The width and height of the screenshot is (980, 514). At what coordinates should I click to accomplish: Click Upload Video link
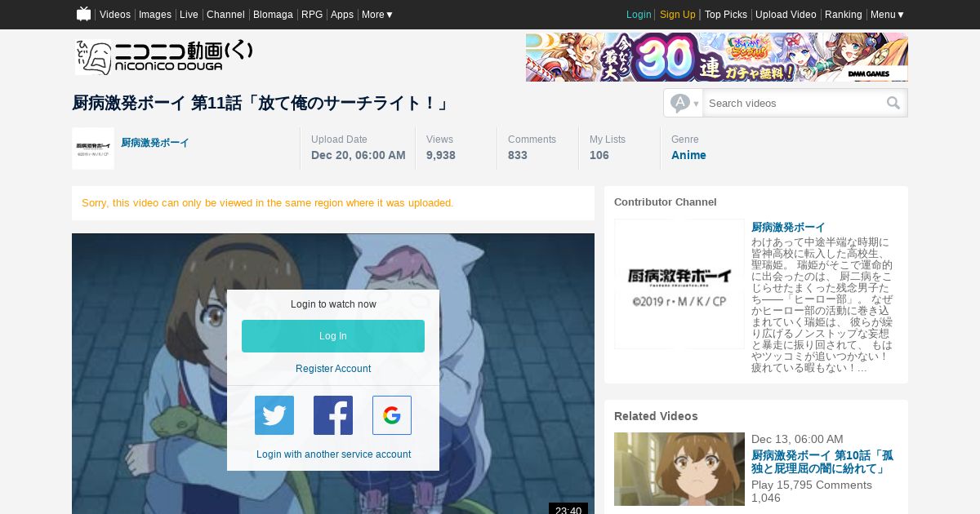[786, 15]
